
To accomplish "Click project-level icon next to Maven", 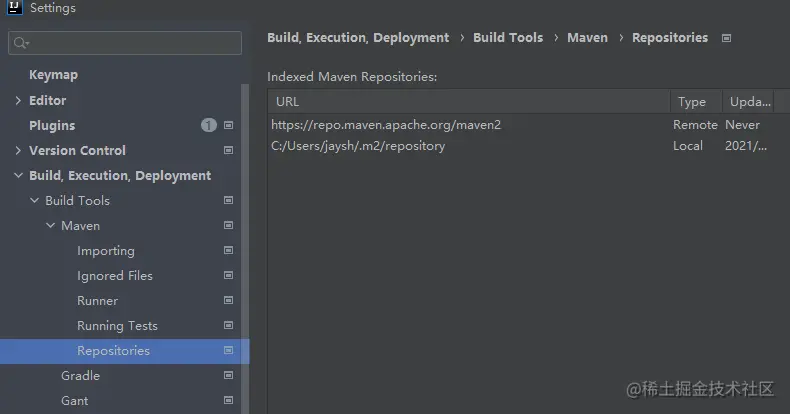I will coord(228,225).
